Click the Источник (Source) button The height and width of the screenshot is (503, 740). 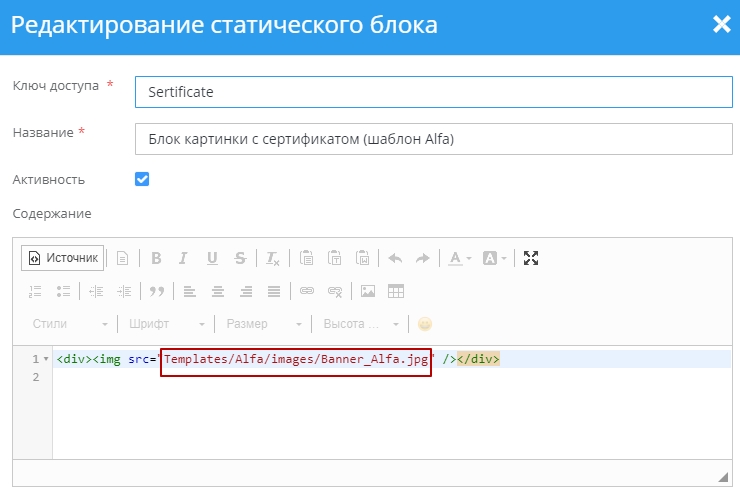(x=63, y=258)
